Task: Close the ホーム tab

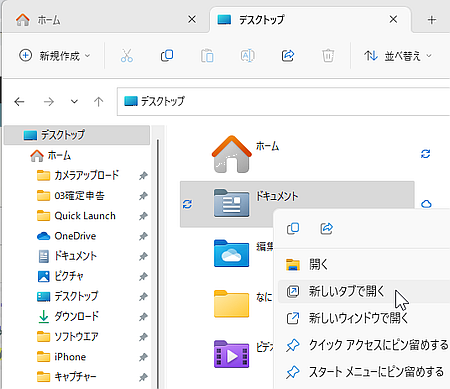Action: click(x=192, y=20)
